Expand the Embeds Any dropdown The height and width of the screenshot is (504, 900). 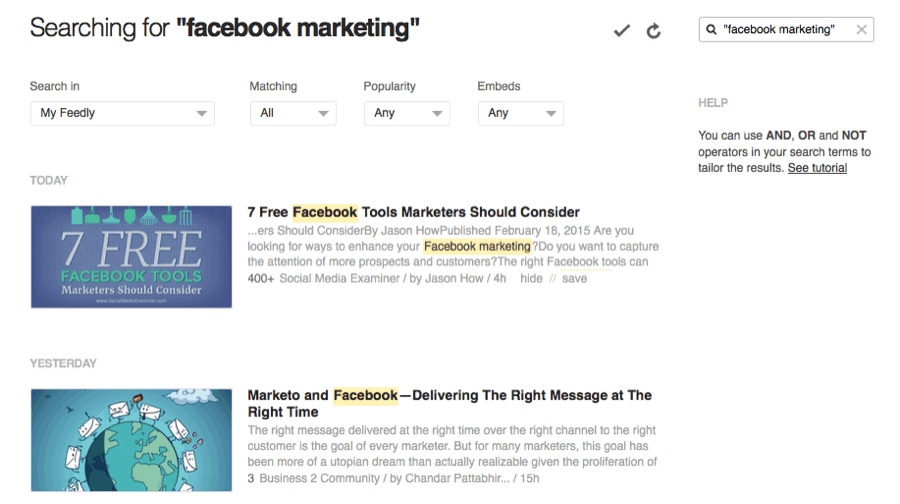click(x=521, y=113)
